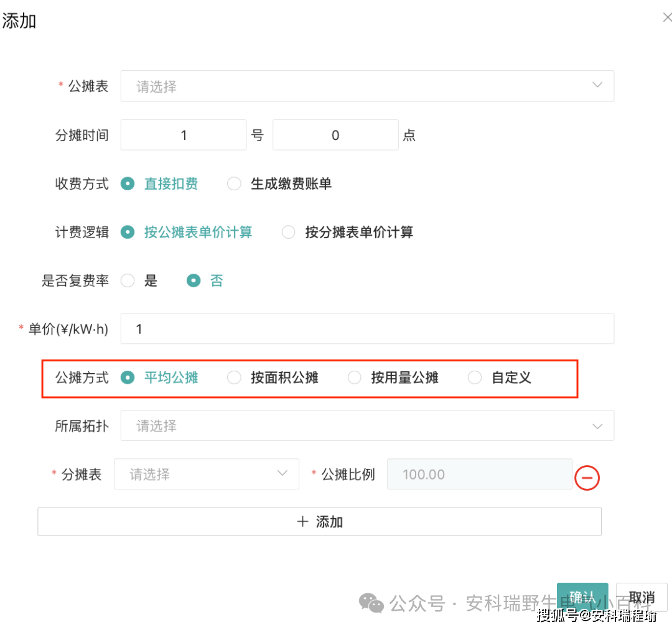Screen dimensions: 672x630
Task: Close the 添加 dialog with the X
Action: point(667,17)
